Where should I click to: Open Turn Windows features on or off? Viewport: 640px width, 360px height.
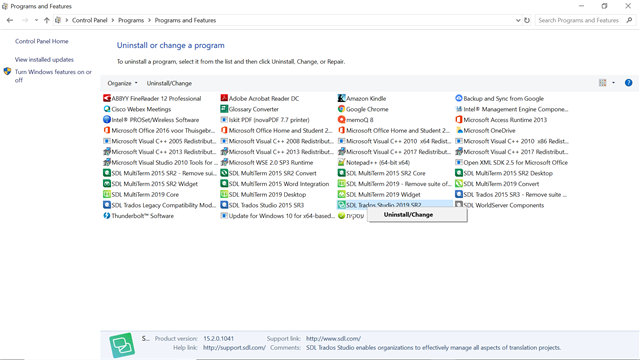53,76
